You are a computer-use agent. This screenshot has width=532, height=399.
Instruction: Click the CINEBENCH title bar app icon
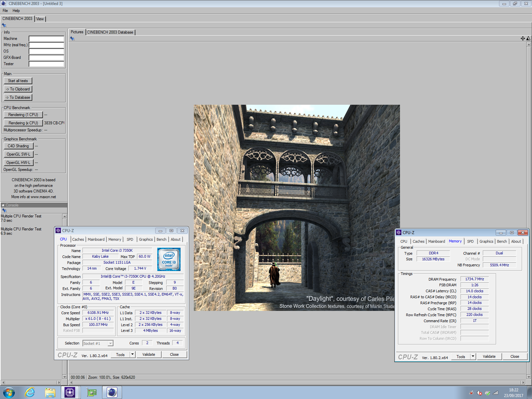[4, 3]
